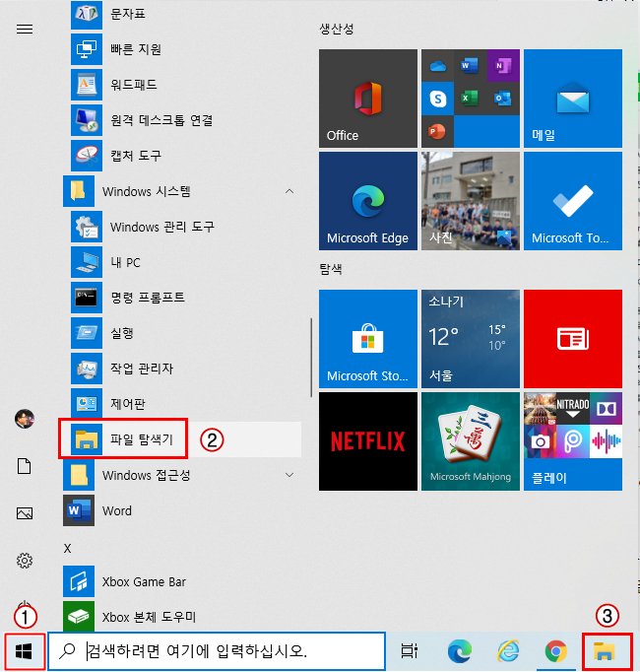Open Skype in the Office apps tile

(437, 99)
